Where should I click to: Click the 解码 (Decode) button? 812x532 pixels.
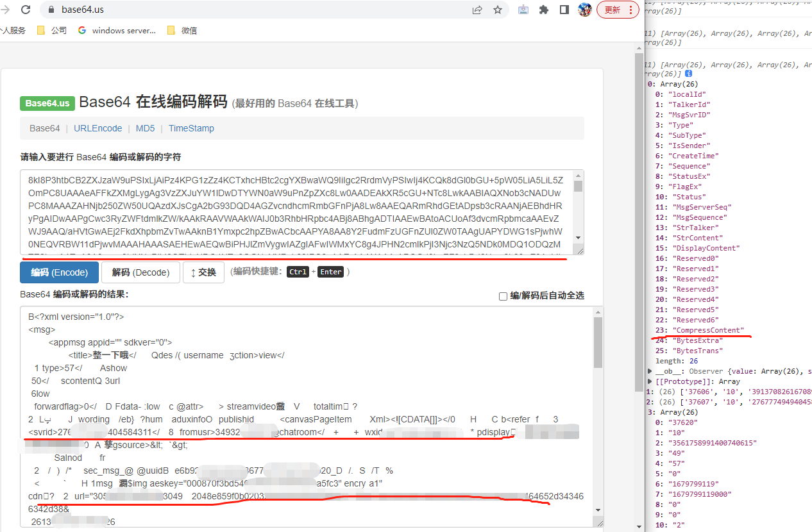[140, 272]
